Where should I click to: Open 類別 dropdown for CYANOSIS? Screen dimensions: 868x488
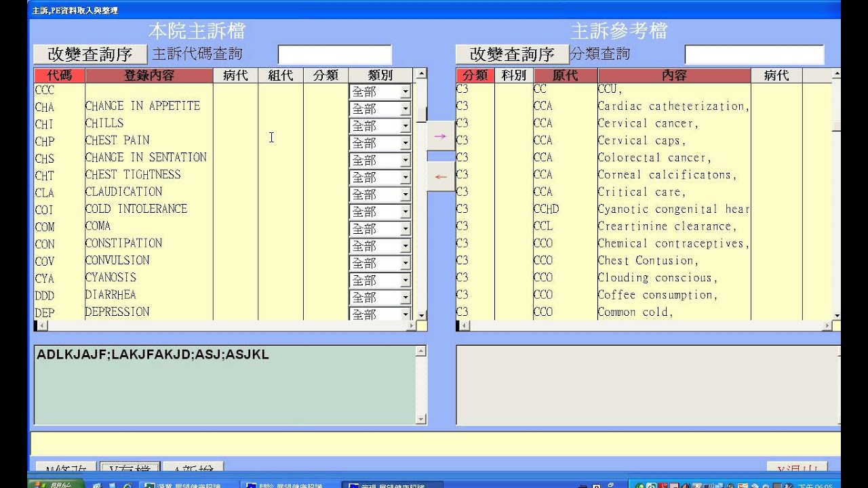[406, 281]
